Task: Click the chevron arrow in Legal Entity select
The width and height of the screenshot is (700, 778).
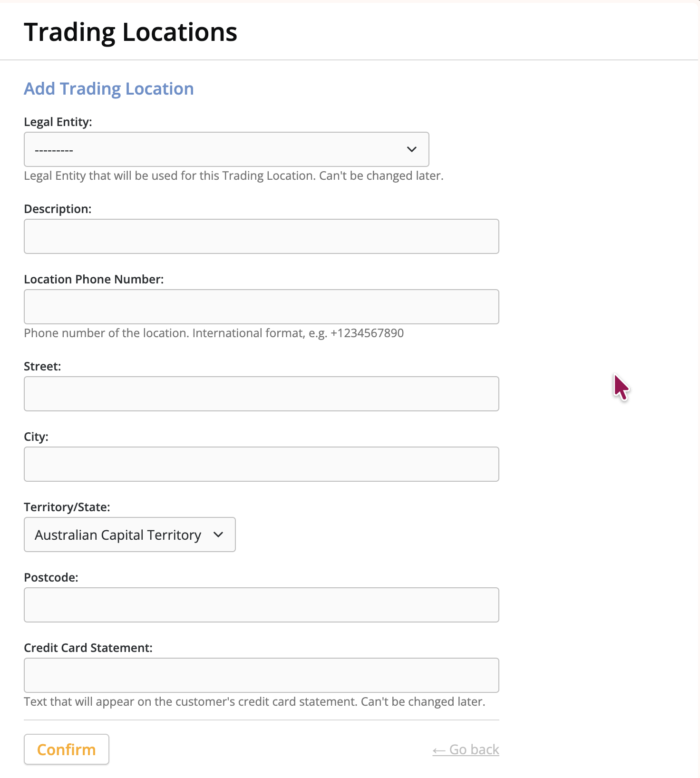Action: [x=412, y=149]
